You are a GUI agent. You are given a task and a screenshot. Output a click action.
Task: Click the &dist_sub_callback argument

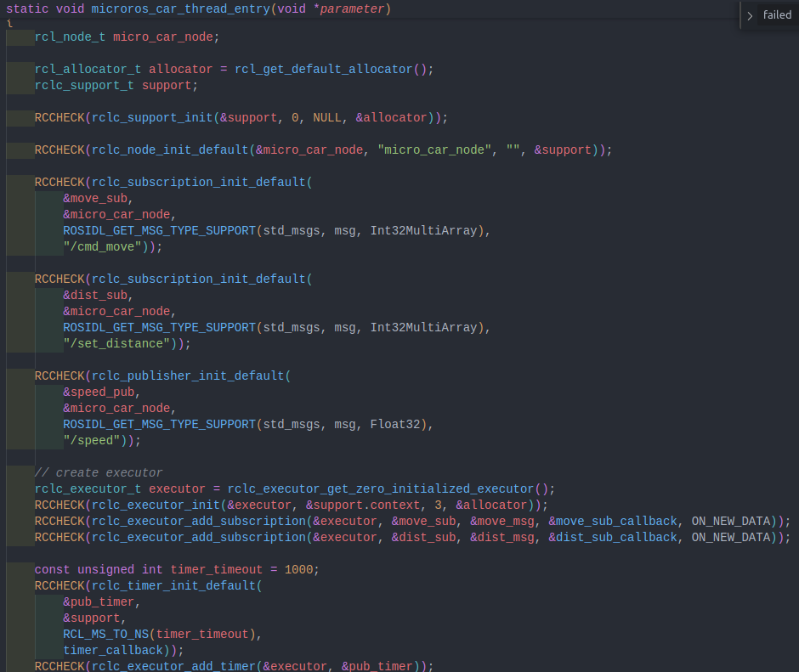click(613, 537)
